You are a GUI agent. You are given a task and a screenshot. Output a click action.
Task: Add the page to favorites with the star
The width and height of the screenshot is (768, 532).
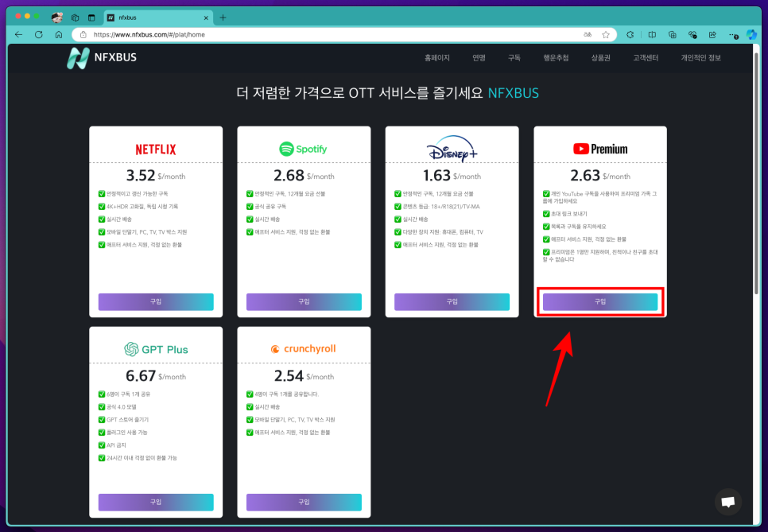click(606, 35)
